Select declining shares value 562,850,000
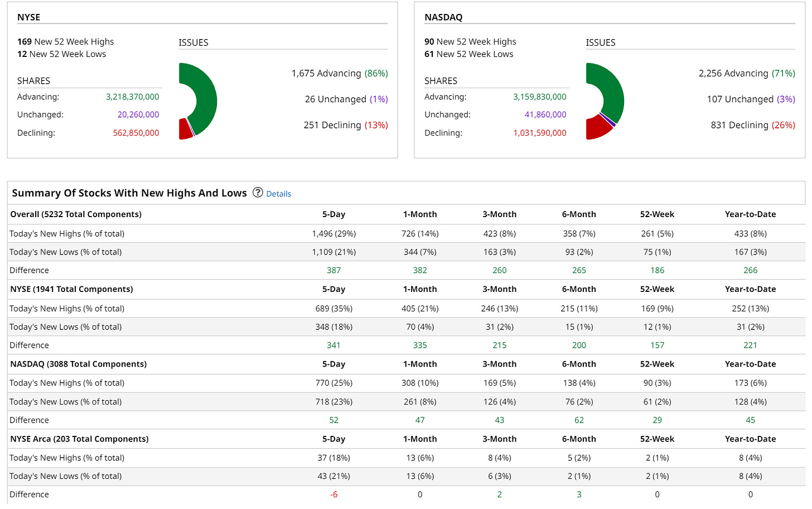Image resolution: width=812 pixels, height=509 pixels. pyautogui.click(x=136, y=133)
